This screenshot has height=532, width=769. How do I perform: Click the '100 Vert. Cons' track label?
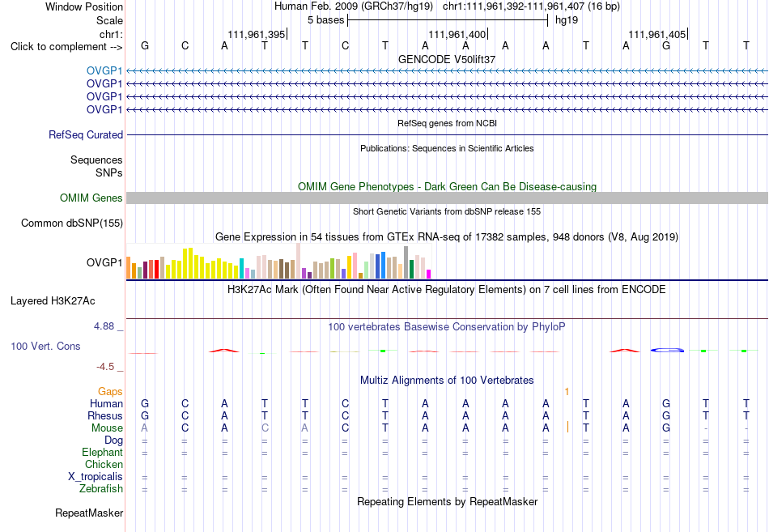[45, 346]
